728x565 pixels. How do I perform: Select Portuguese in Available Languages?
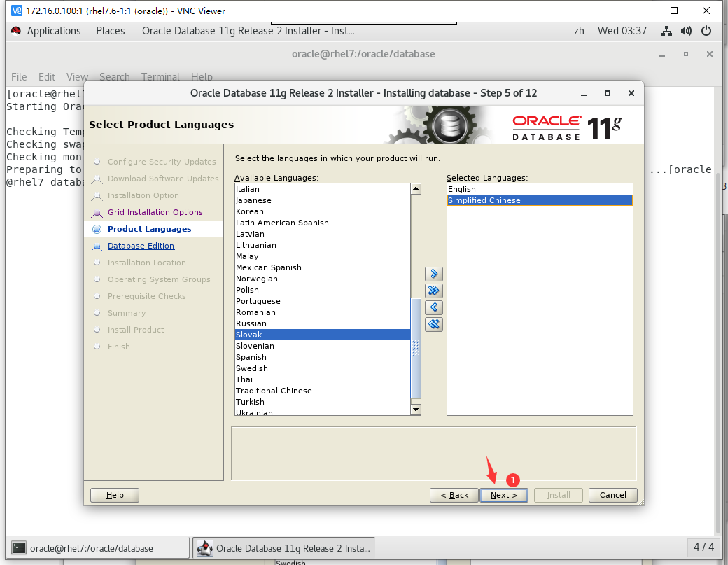[x=323, y=301]
